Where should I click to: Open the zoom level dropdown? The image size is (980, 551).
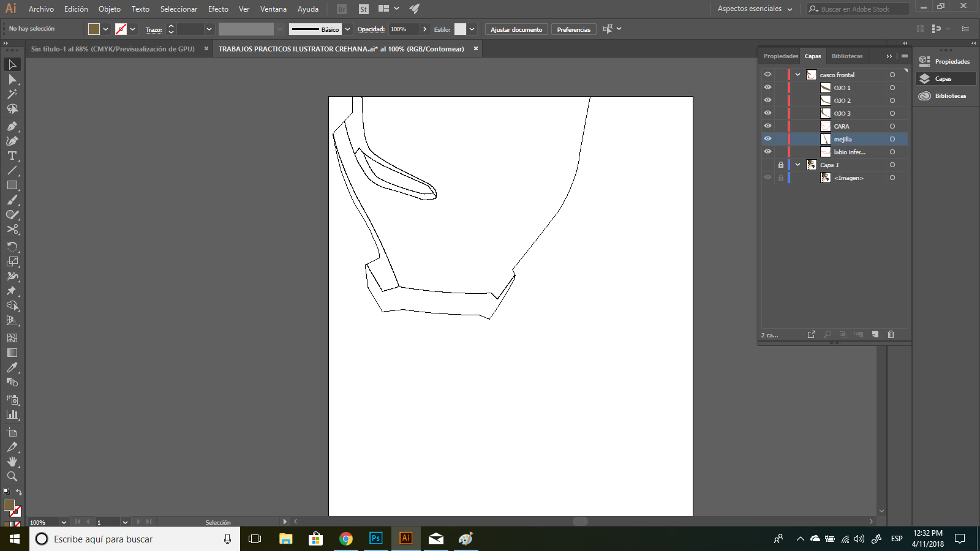coord(64,522)
